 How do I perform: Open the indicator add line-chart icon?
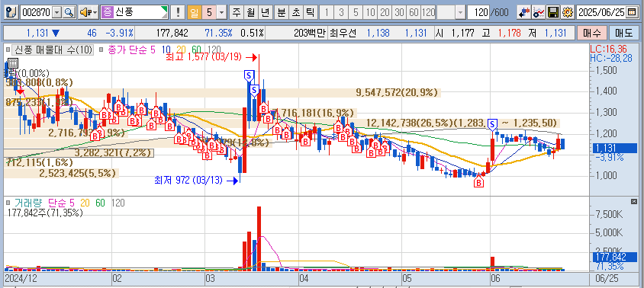(539, 12)
